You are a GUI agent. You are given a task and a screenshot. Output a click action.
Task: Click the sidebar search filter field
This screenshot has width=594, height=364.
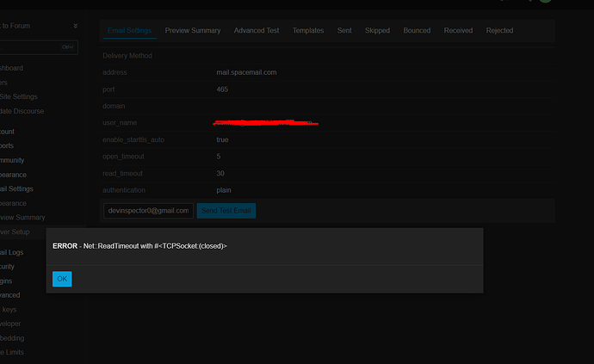point(39,47)
